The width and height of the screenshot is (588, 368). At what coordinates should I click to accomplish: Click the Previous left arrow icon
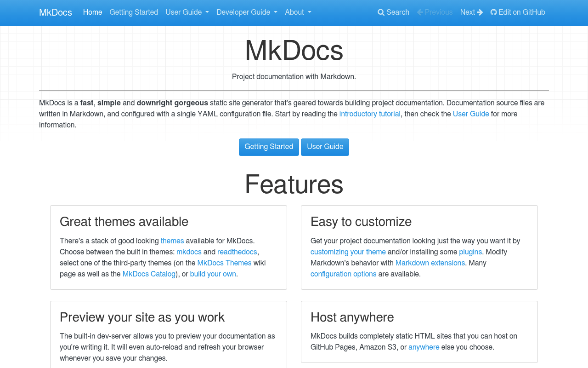coord(420,12)
